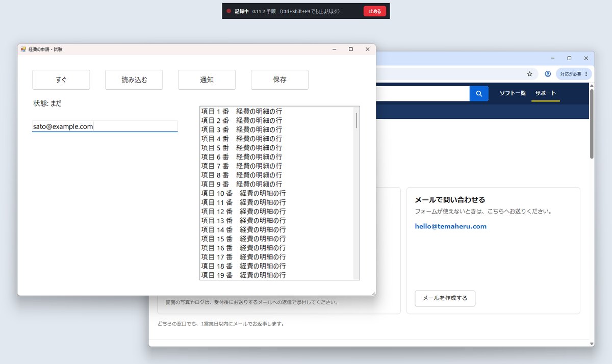612x364 pixels.
Task: Click the メールを作成する button
Action: click(x=445, y=298)
